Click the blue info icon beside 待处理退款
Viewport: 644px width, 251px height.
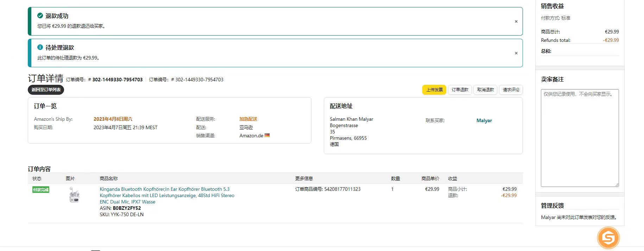(x=40, y=47)
